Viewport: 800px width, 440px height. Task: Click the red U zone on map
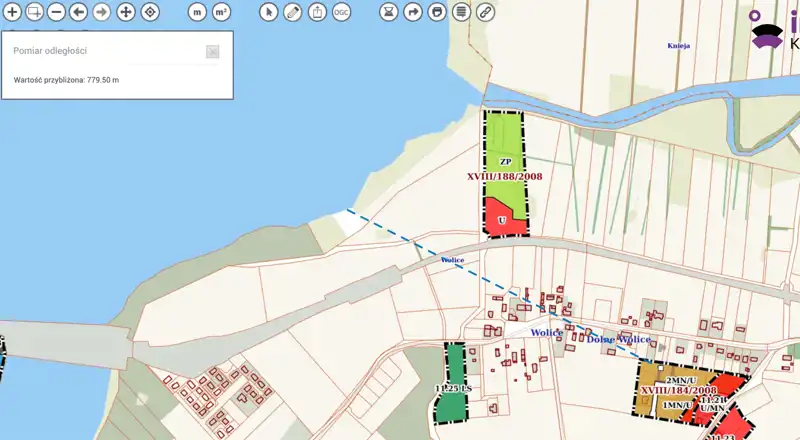click(x=504, y=220)
